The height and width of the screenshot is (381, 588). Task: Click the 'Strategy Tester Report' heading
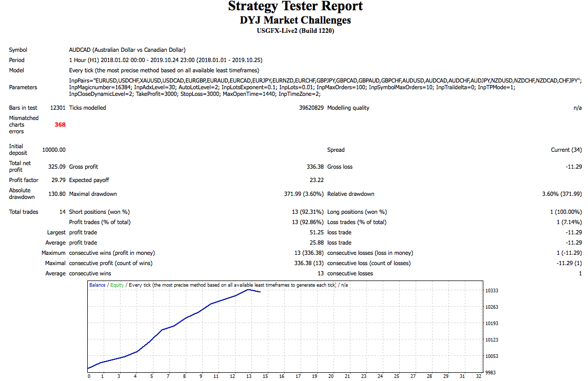point(296,6)
